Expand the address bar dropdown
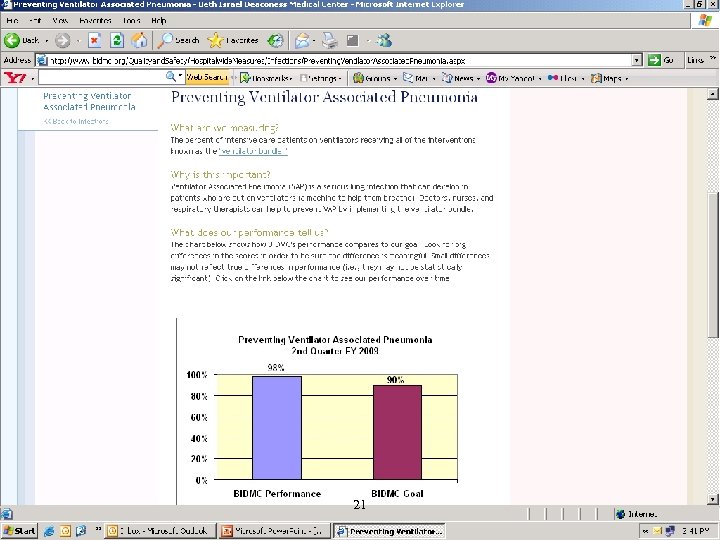Screen dimensions: 720x540 pos(636,60)
